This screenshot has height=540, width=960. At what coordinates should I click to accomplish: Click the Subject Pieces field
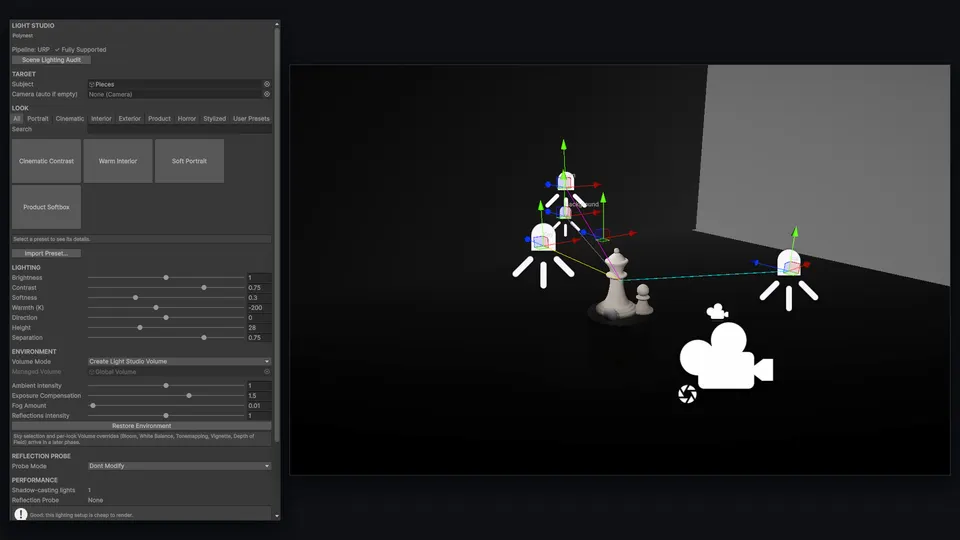(x=174, y=84)
